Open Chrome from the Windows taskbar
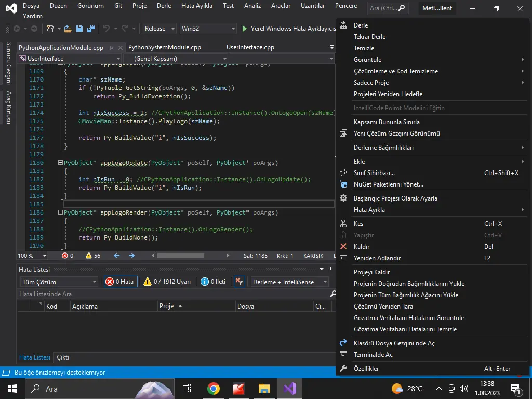The image size is (532, 399). coord(213,389)
